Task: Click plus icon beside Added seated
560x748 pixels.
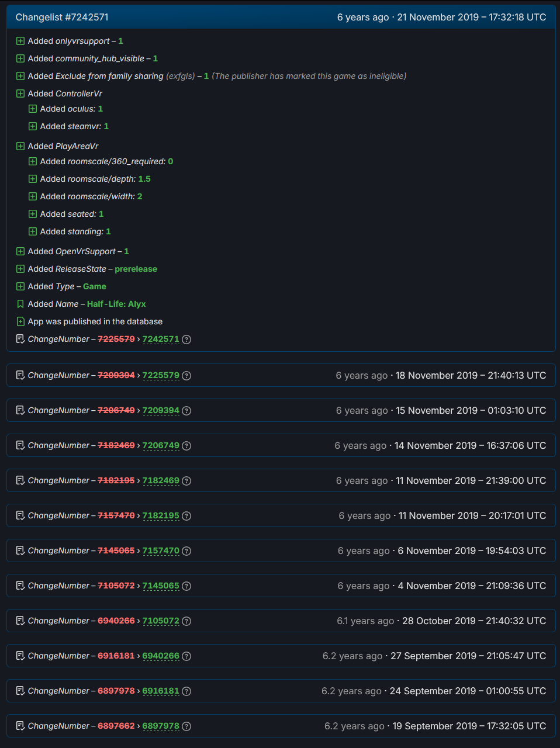Action: pyautogui.click(x=33, y=214)
